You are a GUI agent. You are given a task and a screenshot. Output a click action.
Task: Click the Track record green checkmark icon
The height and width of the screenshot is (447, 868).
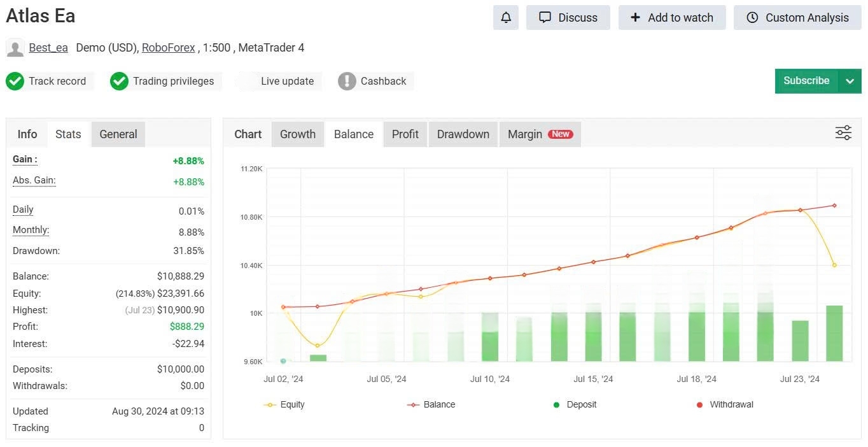click(15, 81)
